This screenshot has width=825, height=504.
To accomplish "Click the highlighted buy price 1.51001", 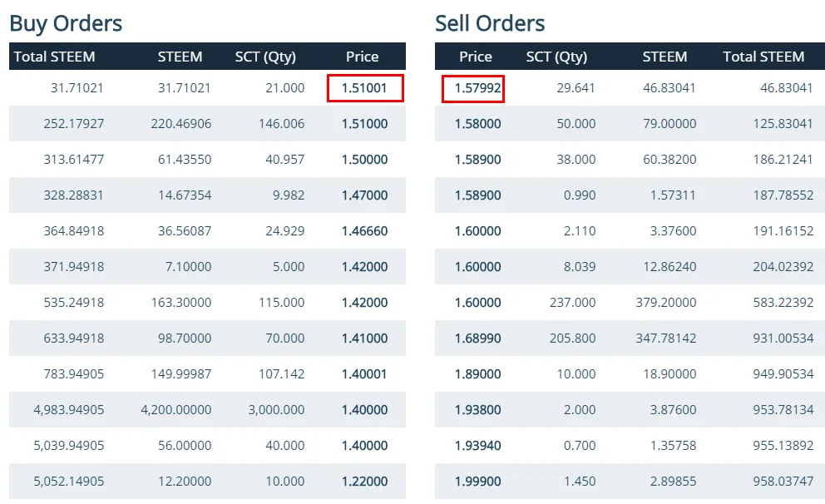I will pyautogui.click(x=365, y=88).
